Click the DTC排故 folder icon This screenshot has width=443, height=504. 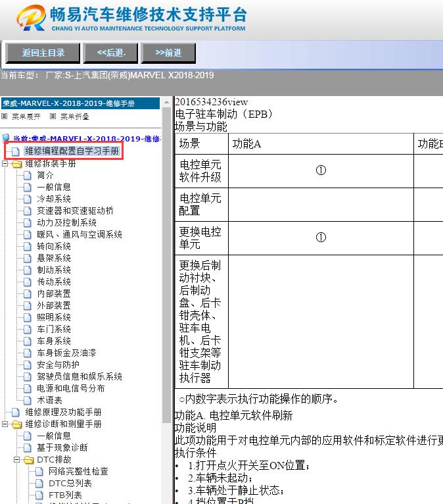[28, 460]
